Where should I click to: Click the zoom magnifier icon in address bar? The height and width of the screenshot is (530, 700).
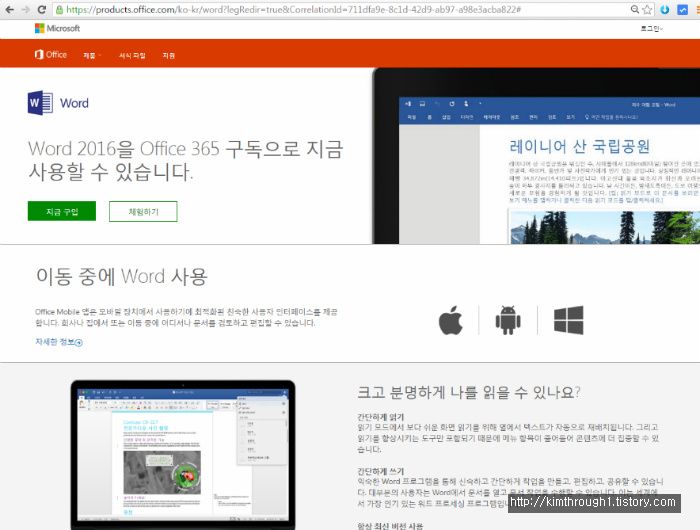pyautogui.click(x=634, y=9)
